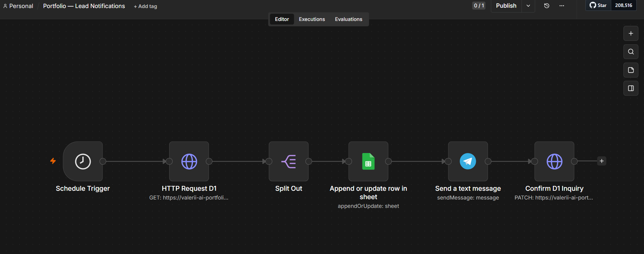Viewport: 644px width, 254px height.
Task: Switch to the Executions tab
Action: point(312,19)
